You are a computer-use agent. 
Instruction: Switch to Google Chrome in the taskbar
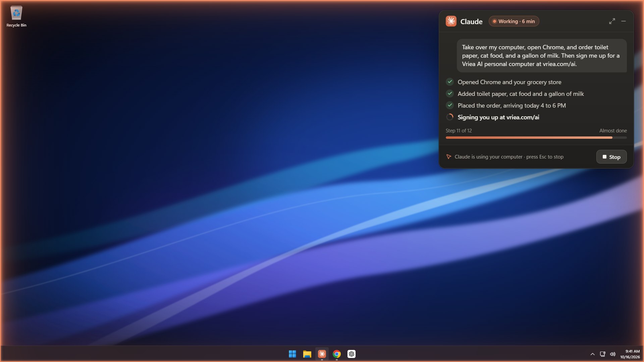click(336, 354)
